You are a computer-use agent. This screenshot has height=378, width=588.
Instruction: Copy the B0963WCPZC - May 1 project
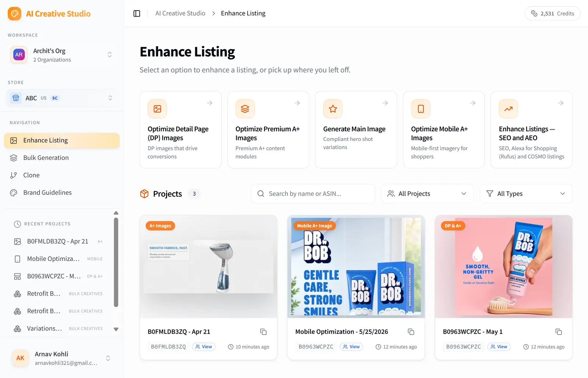tap(559, 332)
